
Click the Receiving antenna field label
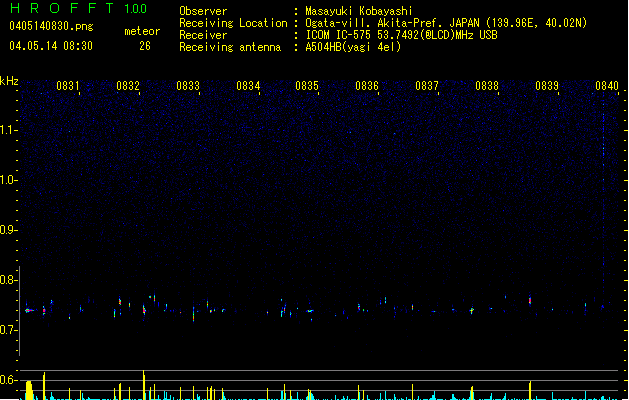(x=230, y=47)
